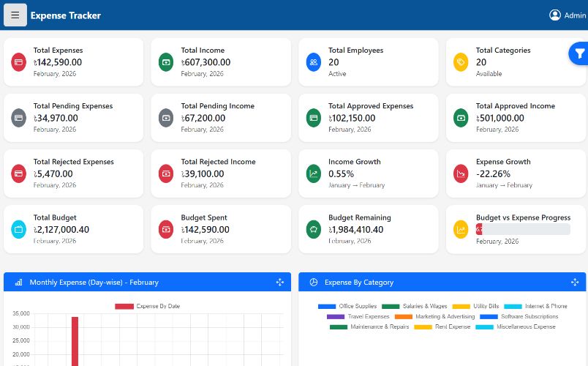The image size is (588, 366).
Task: Click the ৳1,984,410.40 Budget Remaining value
Action: tap(355, 230)
